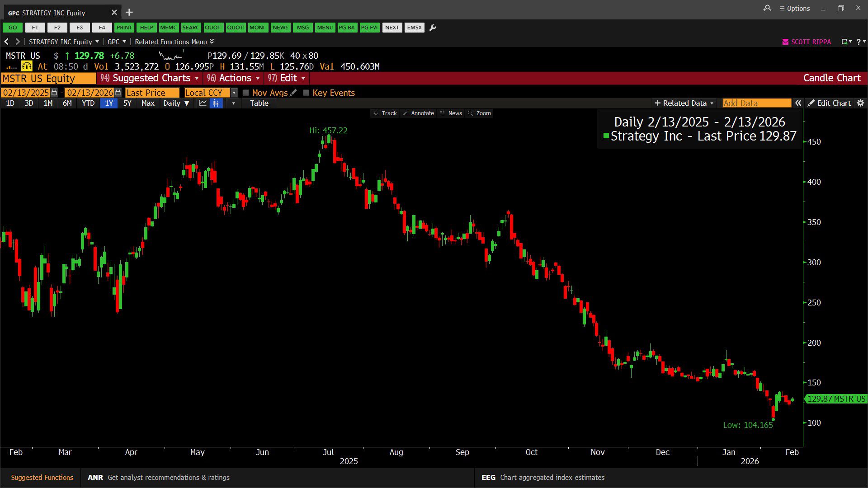Image resolution: width=868 pixels, height=488 pixels.
Task: Enable the Mov Avgs checkbox
Action: coord(245,93)
